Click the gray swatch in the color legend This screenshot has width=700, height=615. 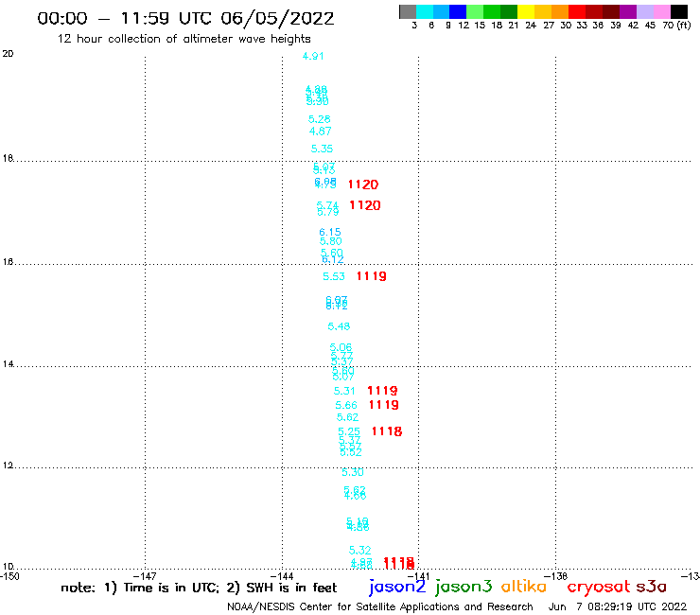tap(408, 11)
